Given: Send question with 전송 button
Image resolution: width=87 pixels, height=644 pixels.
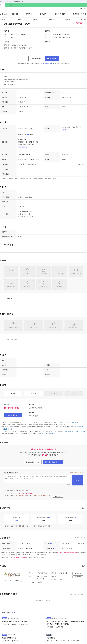Looking at the screenshot, I should click(77, 480).
